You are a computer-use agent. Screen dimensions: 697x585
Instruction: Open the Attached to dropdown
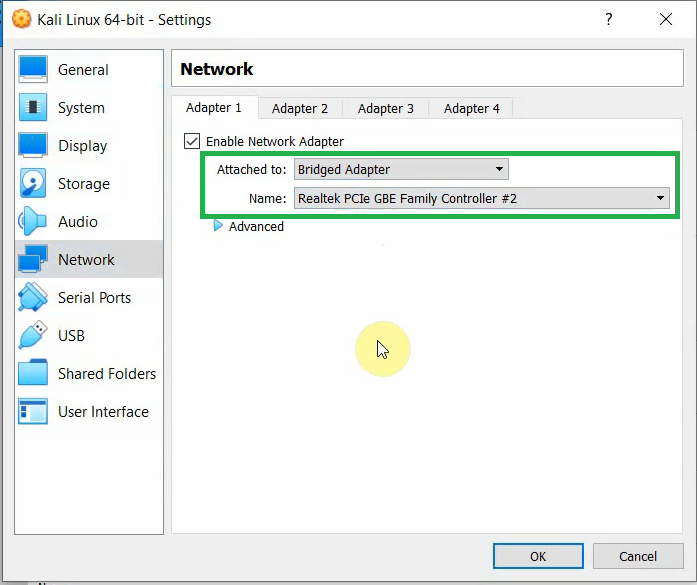(x=401, y=169)
